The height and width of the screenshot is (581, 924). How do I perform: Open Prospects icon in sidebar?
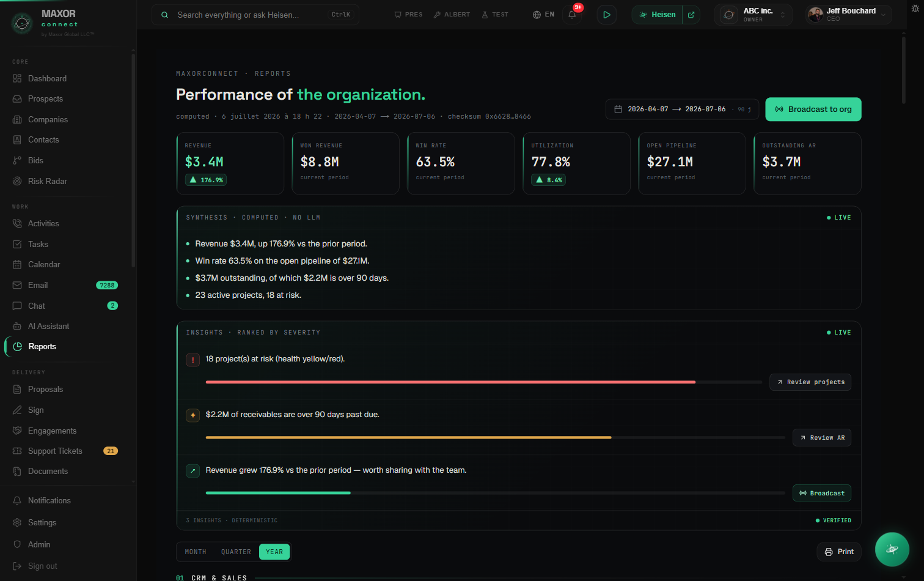(x=17, y=99)
